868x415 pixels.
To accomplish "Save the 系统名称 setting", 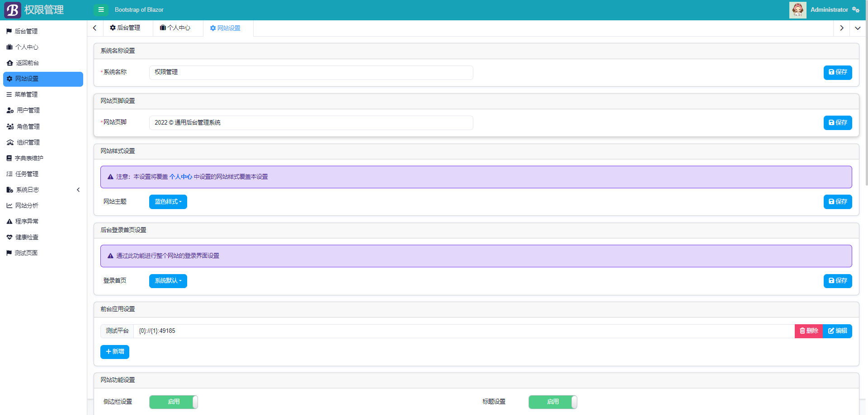I will pos(838,73).
